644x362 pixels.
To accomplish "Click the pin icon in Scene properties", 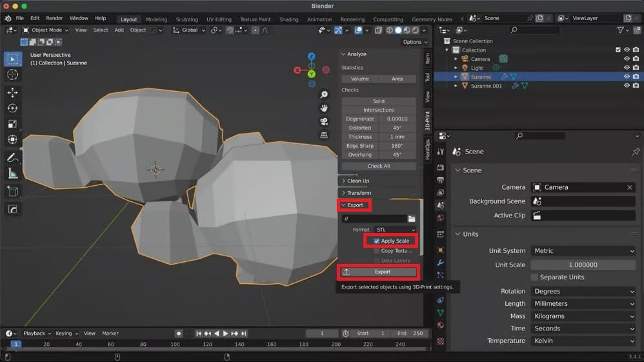I will click(636, 152).
